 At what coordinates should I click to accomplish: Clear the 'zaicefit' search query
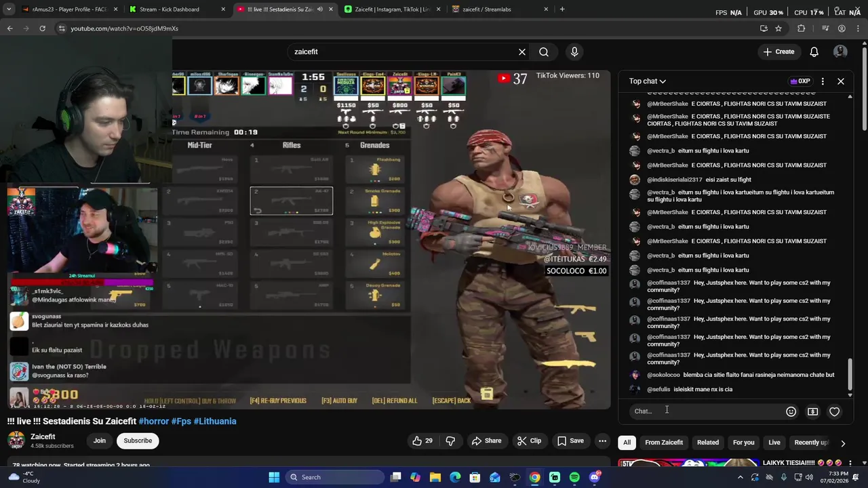tap(522, 52)
